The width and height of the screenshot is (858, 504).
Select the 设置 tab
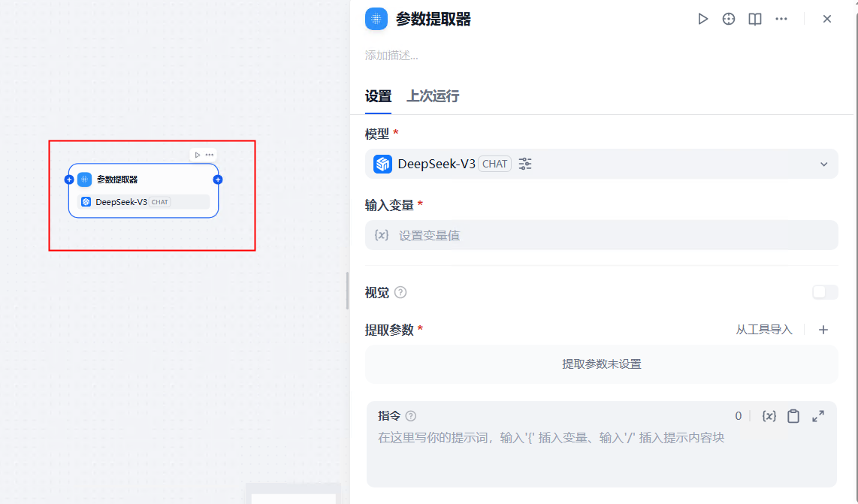(x=380, y=96)
